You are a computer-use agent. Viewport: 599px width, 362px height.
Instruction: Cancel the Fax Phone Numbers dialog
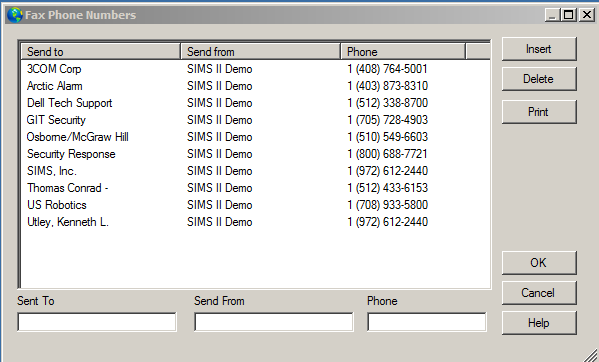tap(539, 293)
